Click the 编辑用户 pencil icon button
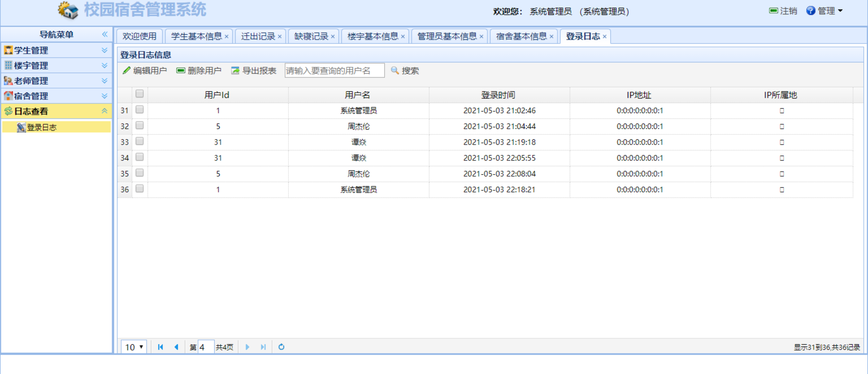 [x=145, y=70]
